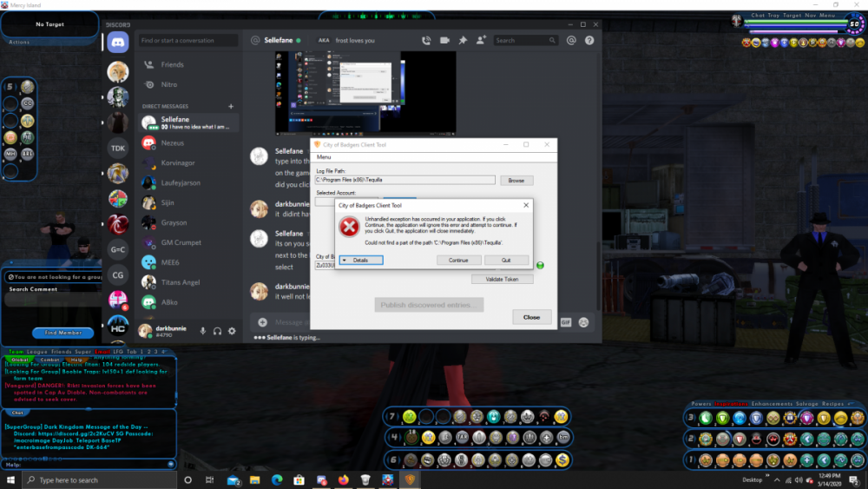This screenshot has width=868, height=489.
Task: Open Inspirations tab in game tray
Action: 731,404
